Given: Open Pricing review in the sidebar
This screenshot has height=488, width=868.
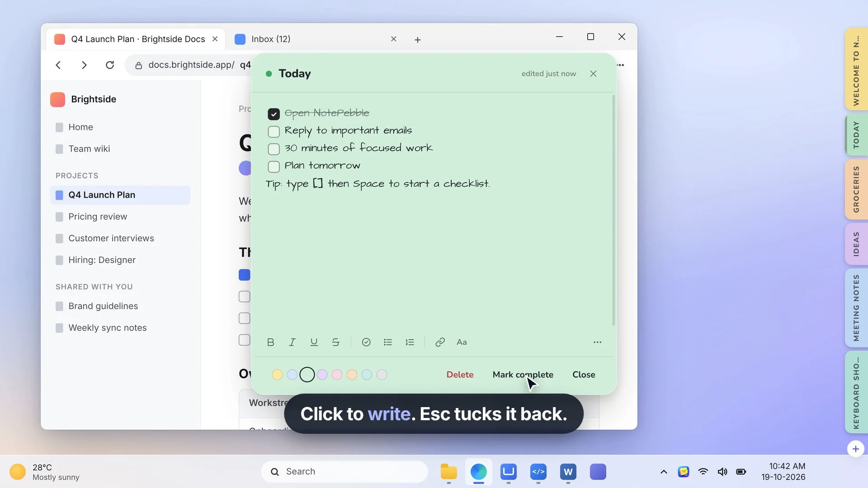Looking at the screenshot, I should [x=120, y=217].
